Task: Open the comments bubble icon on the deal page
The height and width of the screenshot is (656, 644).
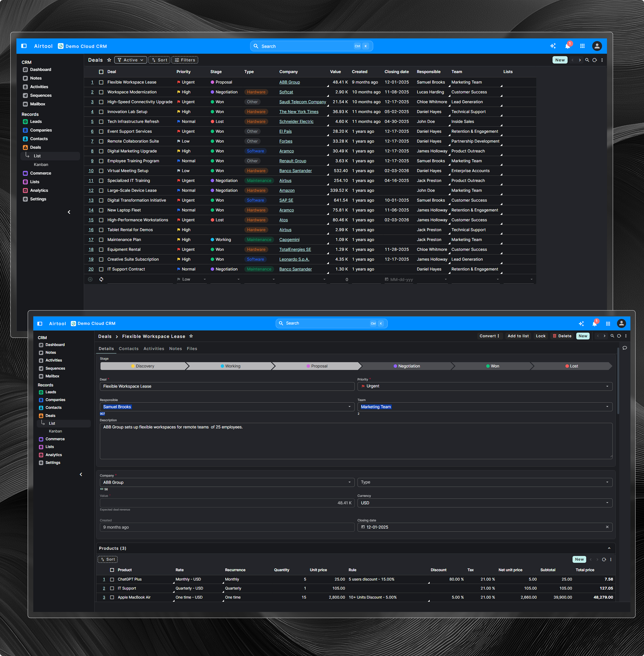Action: tap(624, 348)
